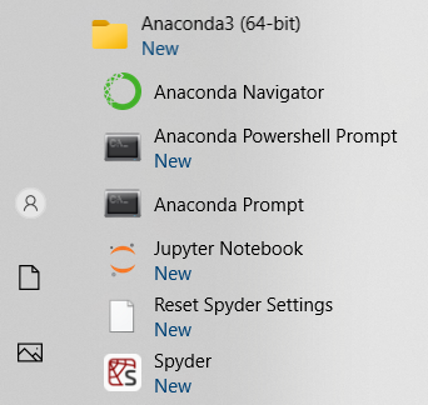
Task: Open the user account sidebar icon
Action: (30, 203)
